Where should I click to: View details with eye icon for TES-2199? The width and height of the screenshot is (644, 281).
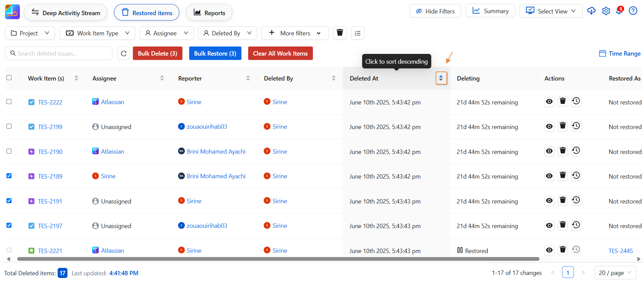pos(549,126)
